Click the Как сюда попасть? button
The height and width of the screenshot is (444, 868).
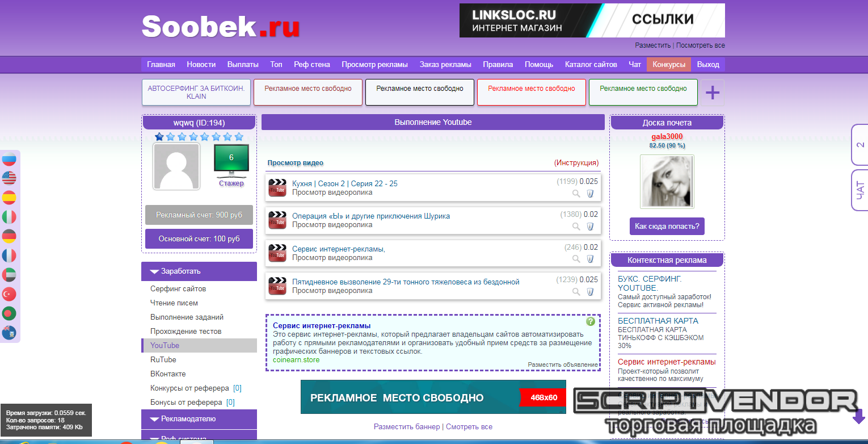pyautogui.click(x=667, y=226)
